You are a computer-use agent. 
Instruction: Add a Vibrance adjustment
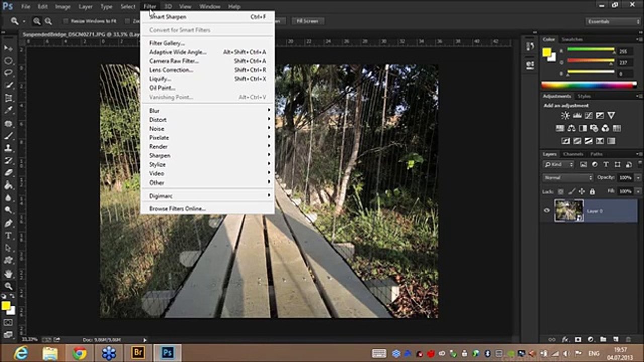coord(611,116)
